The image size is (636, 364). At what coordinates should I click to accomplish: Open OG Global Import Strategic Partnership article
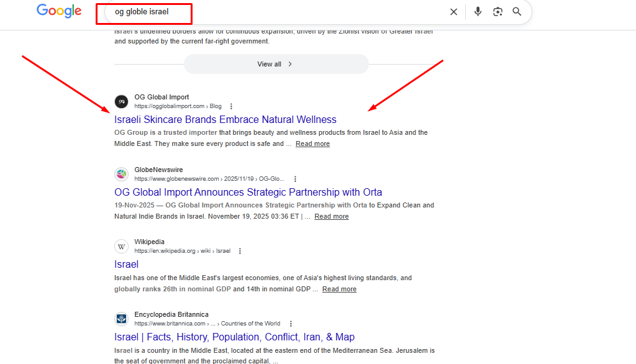pyautogui.click(x=248, y=192)
